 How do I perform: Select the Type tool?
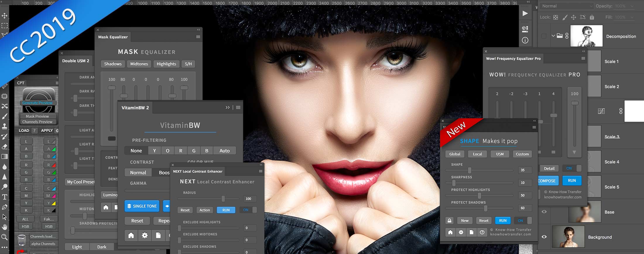coord(5,197)
